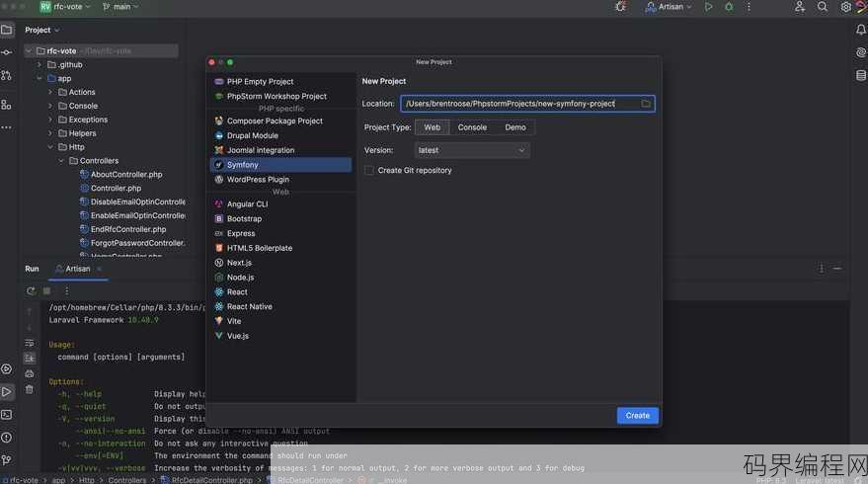Open the Database tool window icon
868x484 pixels.
pyautogui.click(x=860, y=75)
